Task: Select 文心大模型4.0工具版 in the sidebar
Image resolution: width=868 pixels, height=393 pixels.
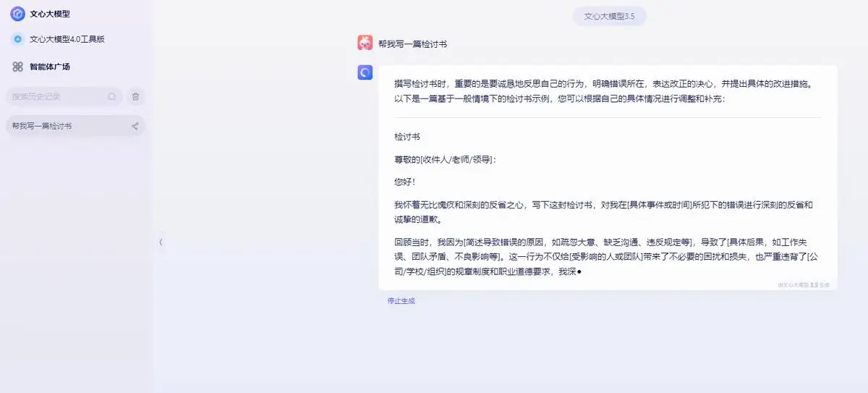Action: [x=67, y=39]
